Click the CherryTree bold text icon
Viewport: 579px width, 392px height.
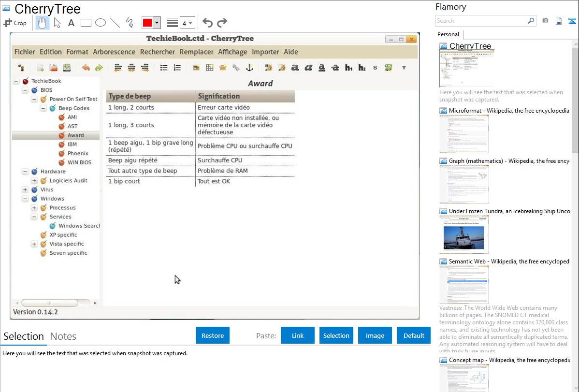coord(295,68)
